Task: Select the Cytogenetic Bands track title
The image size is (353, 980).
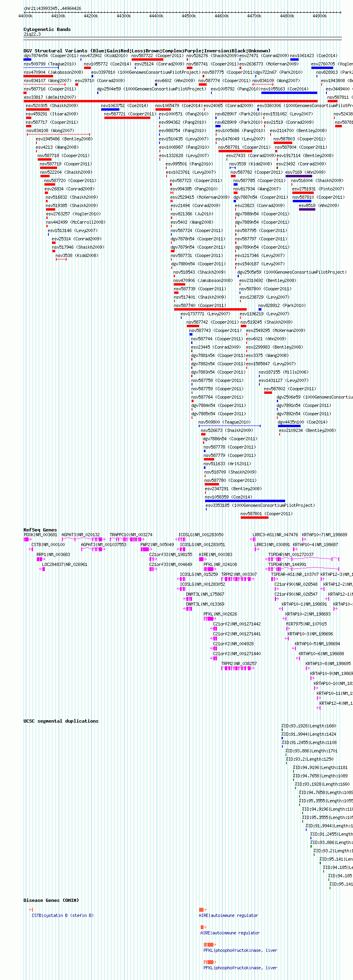Action: click(47, 29)
